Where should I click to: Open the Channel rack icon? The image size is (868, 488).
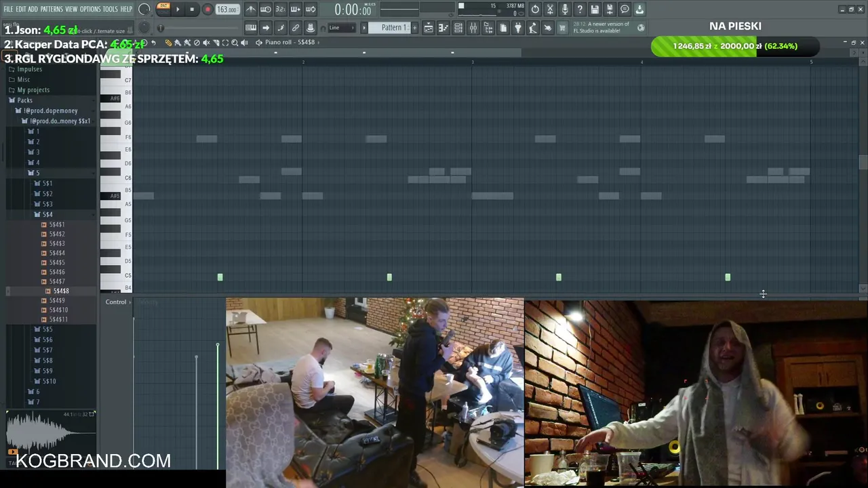pyautogui.click(x=458, y=28)
